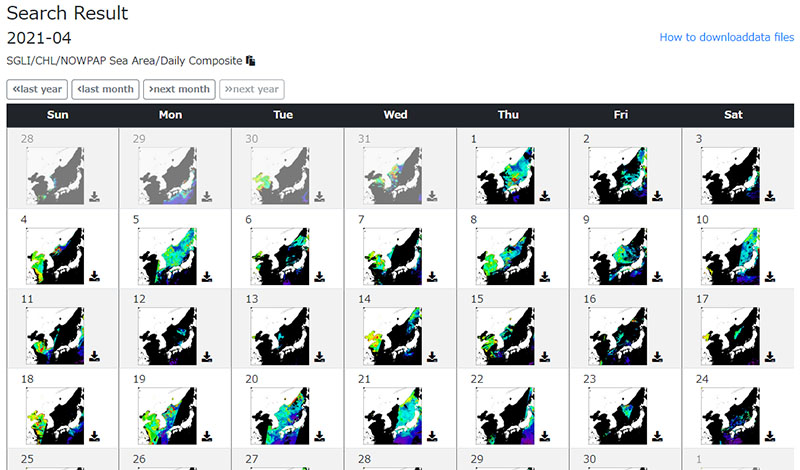800x470 pixels.
Task: Go to last year
Action: click(x=37, y=89)
